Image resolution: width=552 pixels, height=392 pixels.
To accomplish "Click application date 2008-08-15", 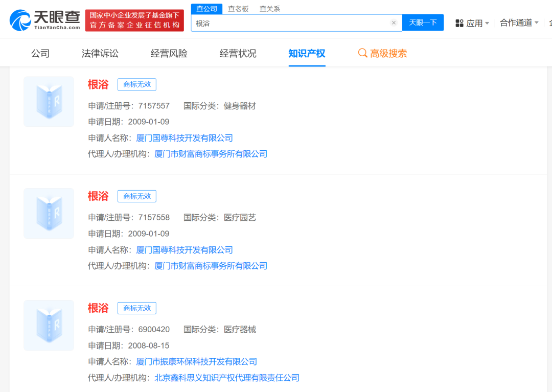I will 149,346.
